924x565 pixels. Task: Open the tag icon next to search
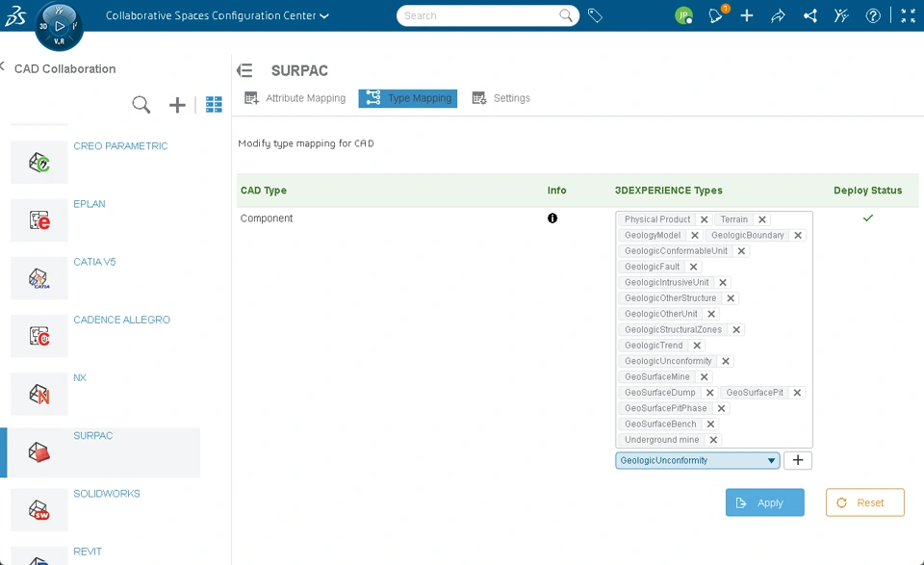[x=595, y=16]
